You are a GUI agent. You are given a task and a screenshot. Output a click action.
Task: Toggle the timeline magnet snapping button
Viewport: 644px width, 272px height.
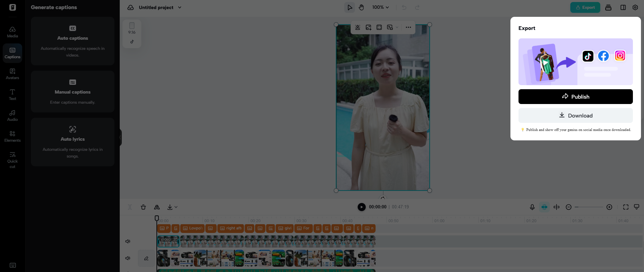pos(544,207)
